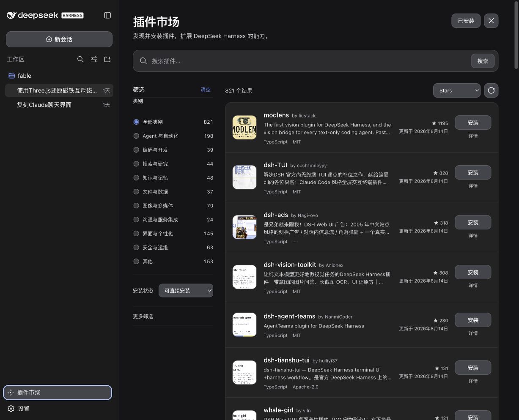Open the 使用Three.js还原磁铁 conversation

click(x=59, y=90)
